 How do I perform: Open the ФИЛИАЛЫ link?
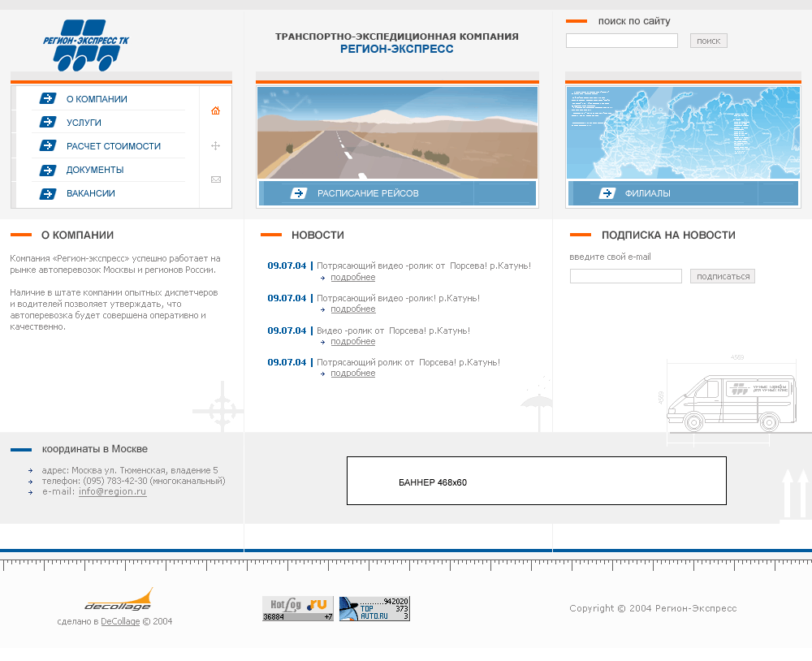(647, 193)
